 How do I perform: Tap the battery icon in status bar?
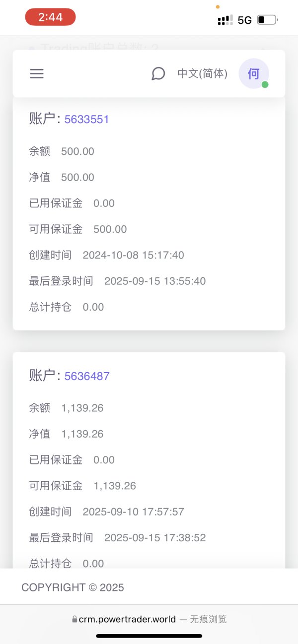[267, 20]
